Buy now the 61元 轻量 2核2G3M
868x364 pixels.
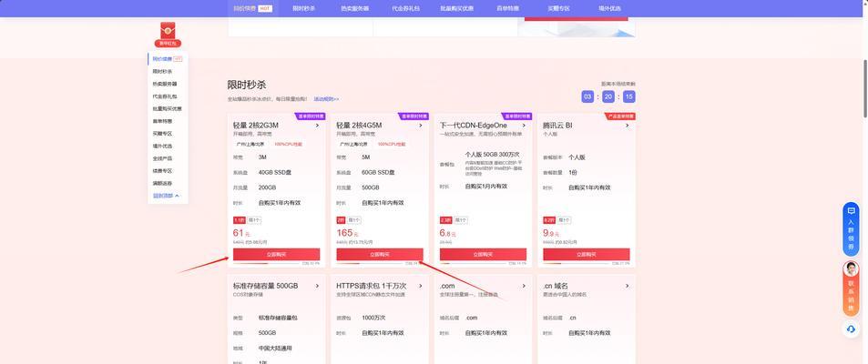276,255
